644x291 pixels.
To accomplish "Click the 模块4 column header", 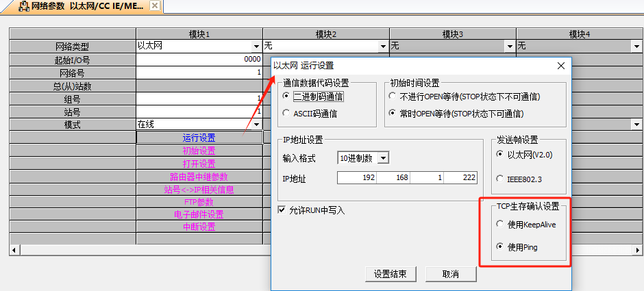I will (579, 34).
